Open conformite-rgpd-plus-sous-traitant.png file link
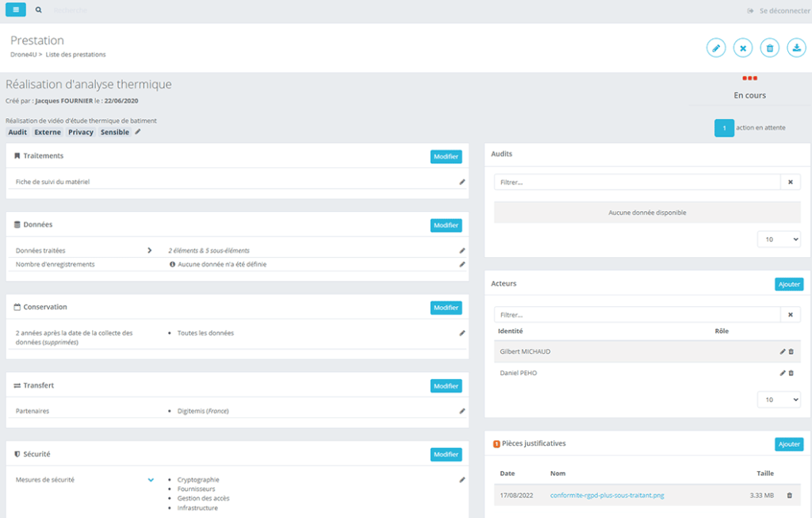This screenshot has width=812, height=518. pos(607,496)
